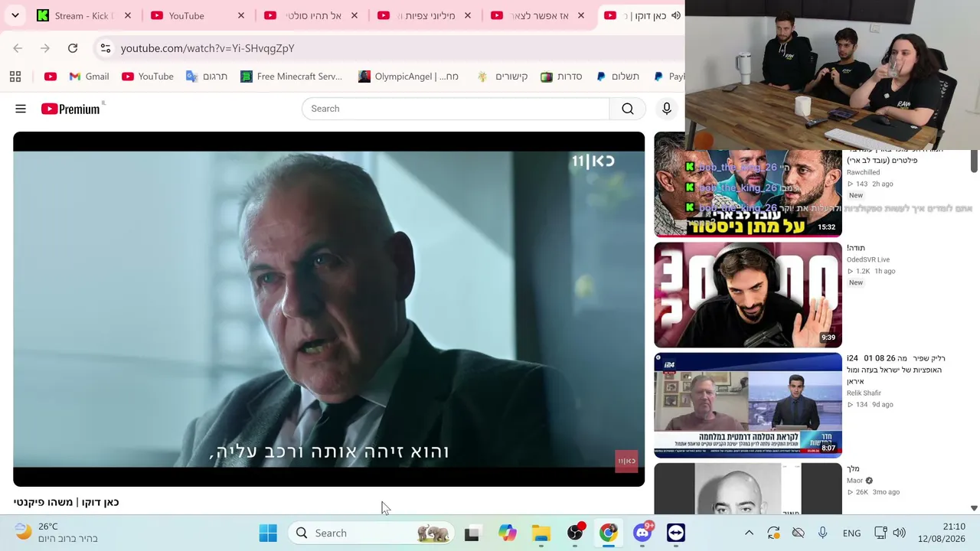The height and width of the screenshot is (551, 980).
Task: Open the Maor channel link
Action: (855, 481)
